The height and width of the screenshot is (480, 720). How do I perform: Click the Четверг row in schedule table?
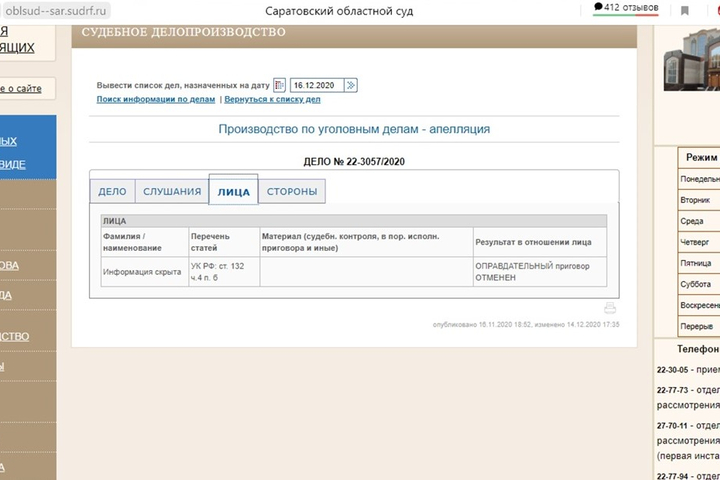[699, 242]
